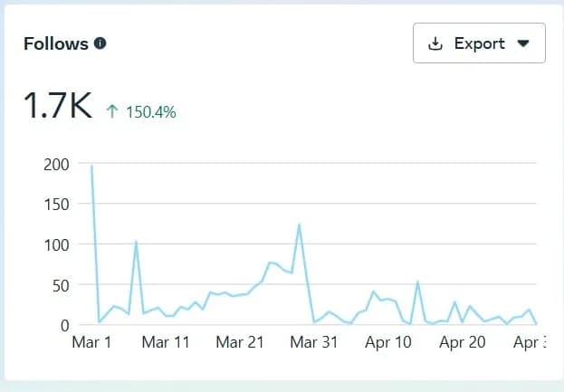The image size is (564, 392).
Task: Click the Mar 21 axis label
Action: pyautogui.click(x=240, y=342)
